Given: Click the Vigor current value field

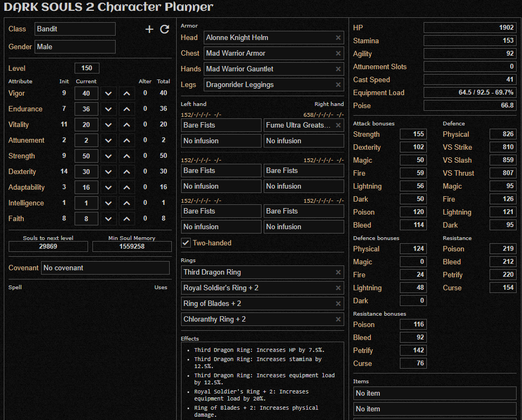Looking at the screenshot, I should 86,94.
